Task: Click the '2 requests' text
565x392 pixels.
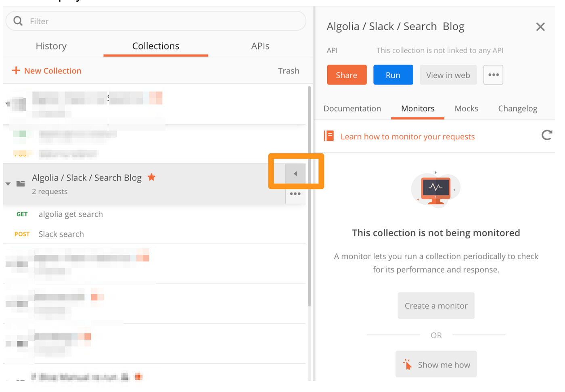Action: tap(50, 192)
